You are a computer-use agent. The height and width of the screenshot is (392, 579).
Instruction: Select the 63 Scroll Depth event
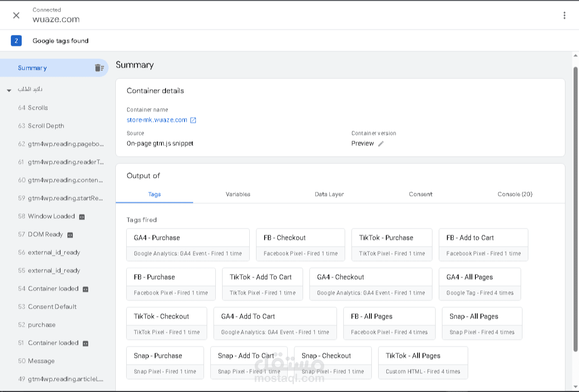point(46,126)
